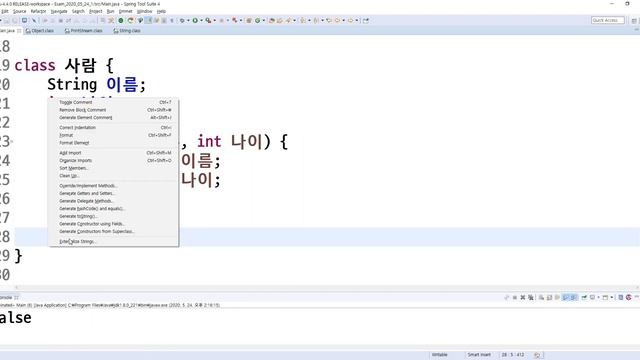Click the New Java Class toolbar icon

[258, 20]
